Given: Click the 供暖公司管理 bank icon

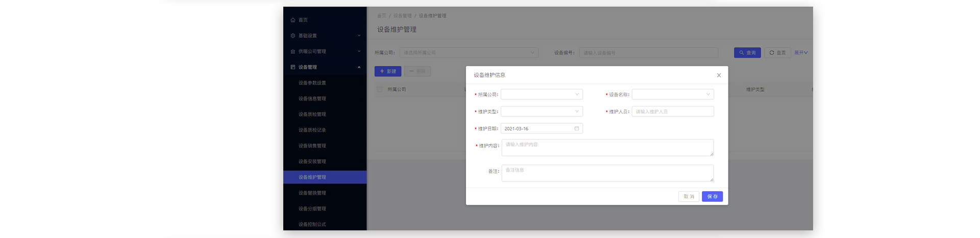Looking at the screenshot, I should (293, 51).
